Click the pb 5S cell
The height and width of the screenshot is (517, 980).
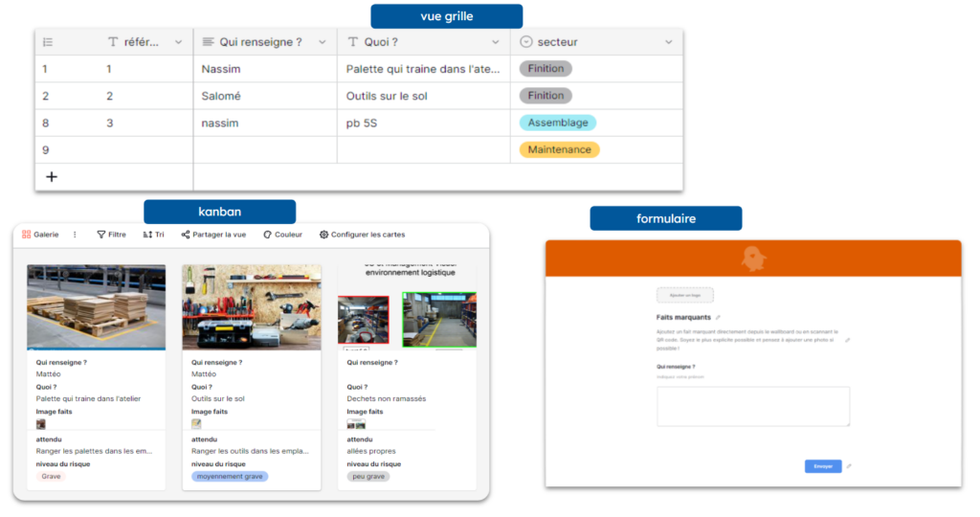pyautogui.click(x=424, y=124)
